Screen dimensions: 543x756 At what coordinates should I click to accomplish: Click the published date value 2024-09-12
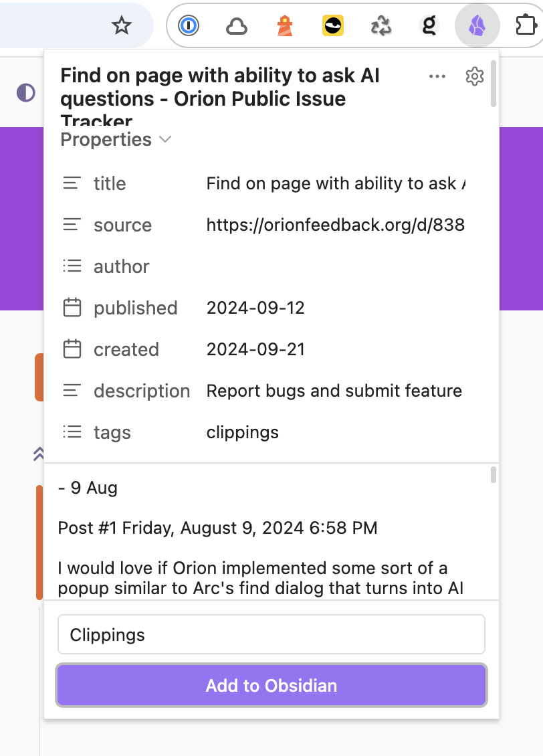tap(255, 308)
